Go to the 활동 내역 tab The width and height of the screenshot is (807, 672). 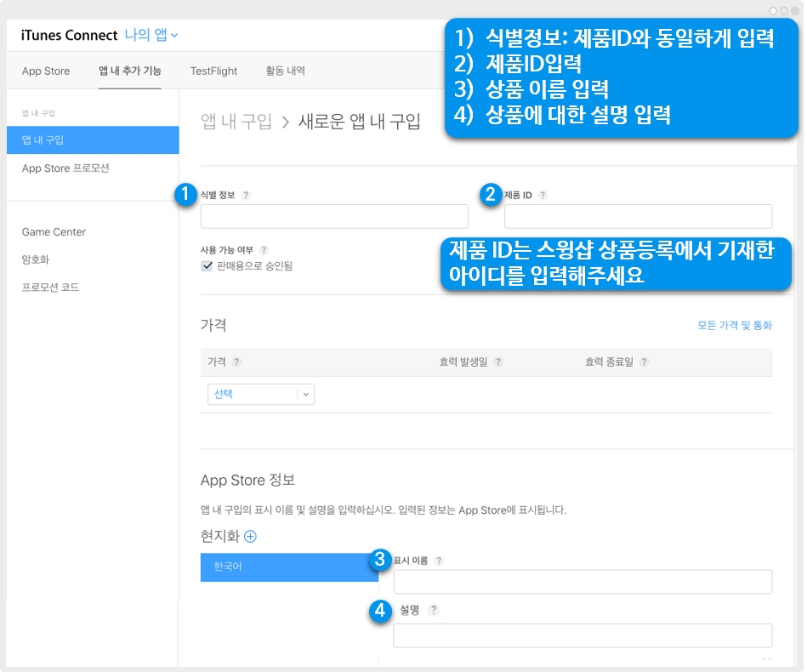285,71
